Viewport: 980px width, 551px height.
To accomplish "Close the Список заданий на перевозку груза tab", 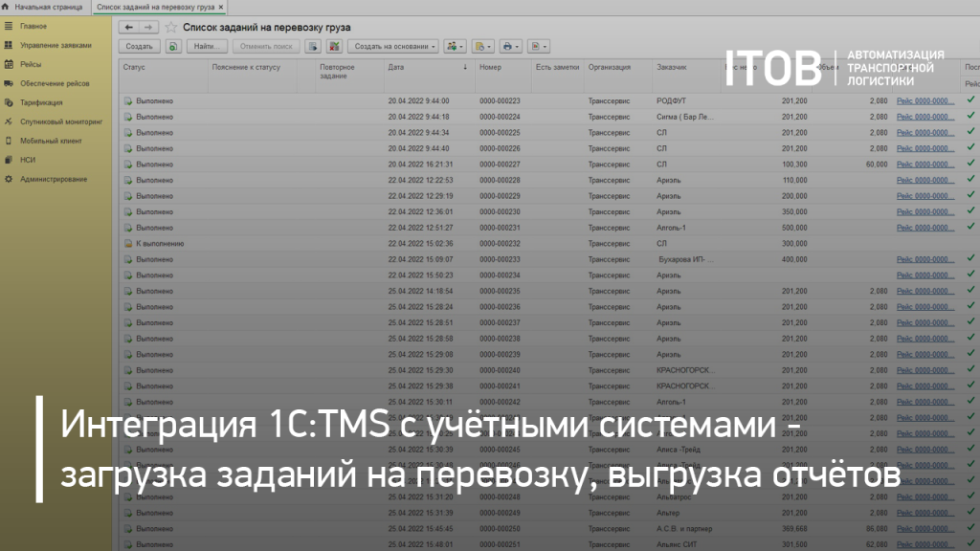I will [x=221, y=7].
